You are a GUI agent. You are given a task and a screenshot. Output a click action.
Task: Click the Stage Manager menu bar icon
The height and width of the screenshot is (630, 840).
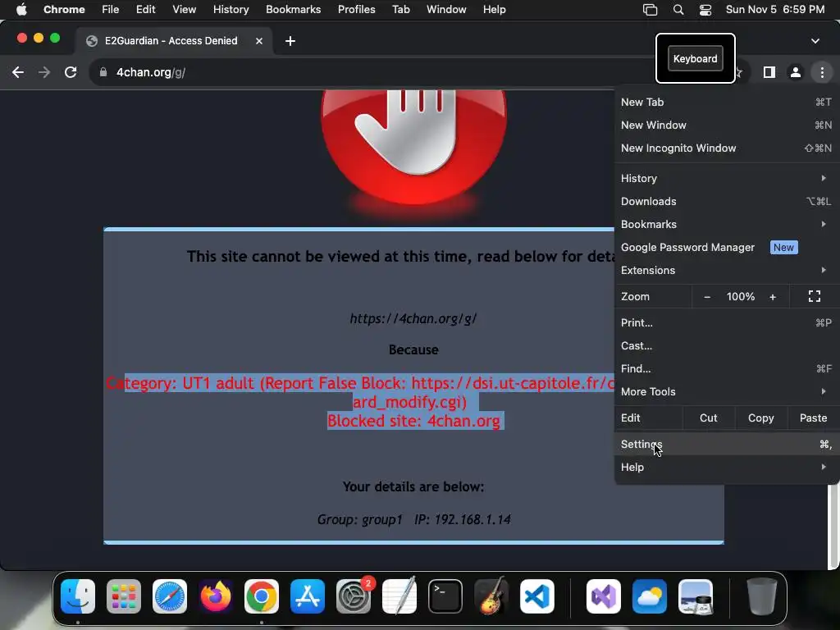point(650,10)
